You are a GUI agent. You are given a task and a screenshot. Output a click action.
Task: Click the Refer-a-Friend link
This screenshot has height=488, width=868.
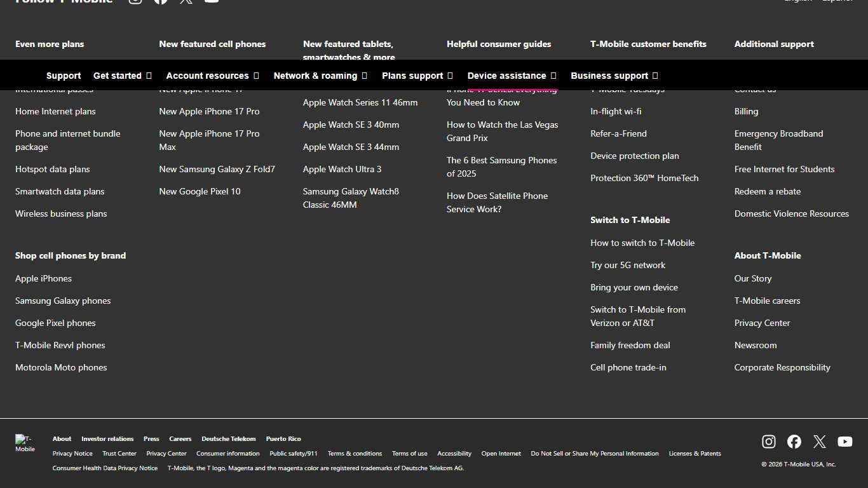[618, 133]
